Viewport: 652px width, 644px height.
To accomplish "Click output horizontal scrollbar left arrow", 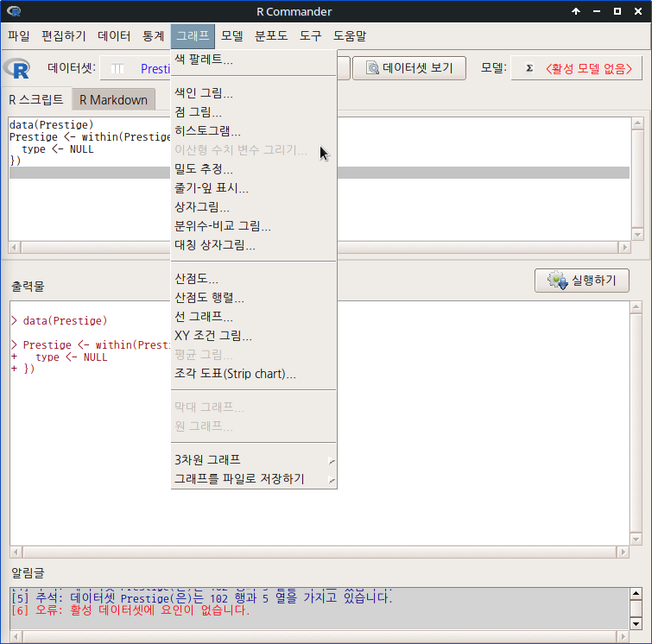I will pos(16,552).
